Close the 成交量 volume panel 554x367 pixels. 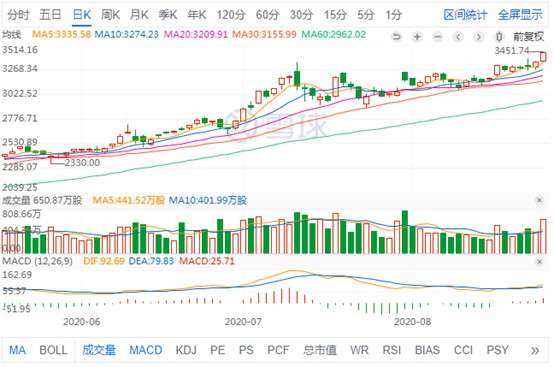[539, 200]
